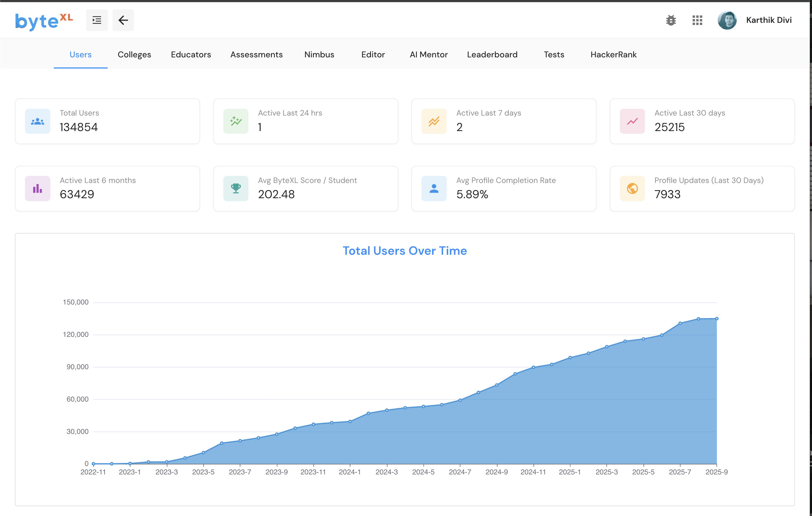Click the Karthik Divi username text
This screenshot has height=516, width=812.
(769, 20)
